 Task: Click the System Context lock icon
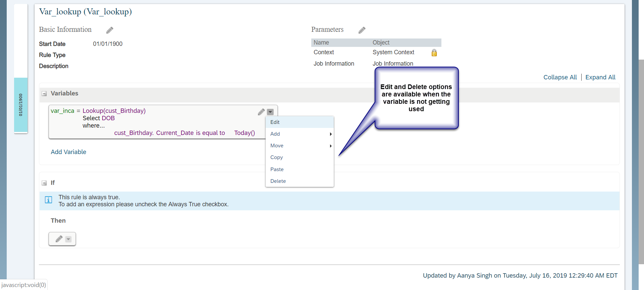point(434,53)
